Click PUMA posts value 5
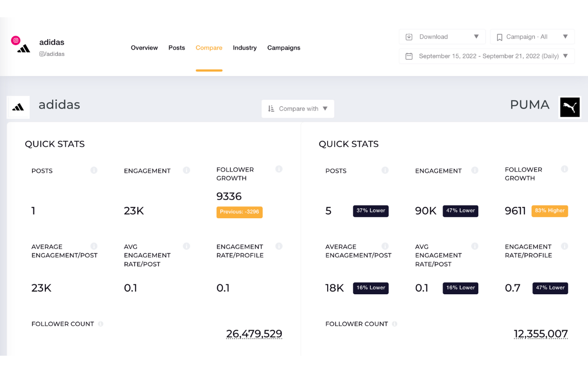Viewport: 588px width, 373px height. [x=329, y=211]
